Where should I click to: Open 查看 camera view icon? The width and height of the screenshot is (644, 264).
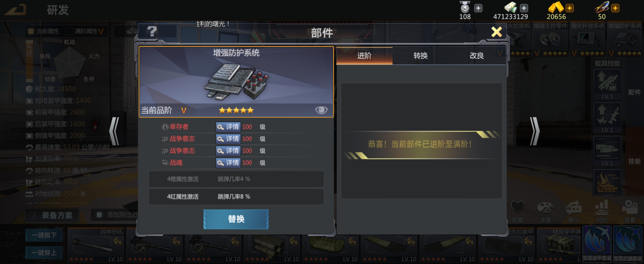click(630, 212)
